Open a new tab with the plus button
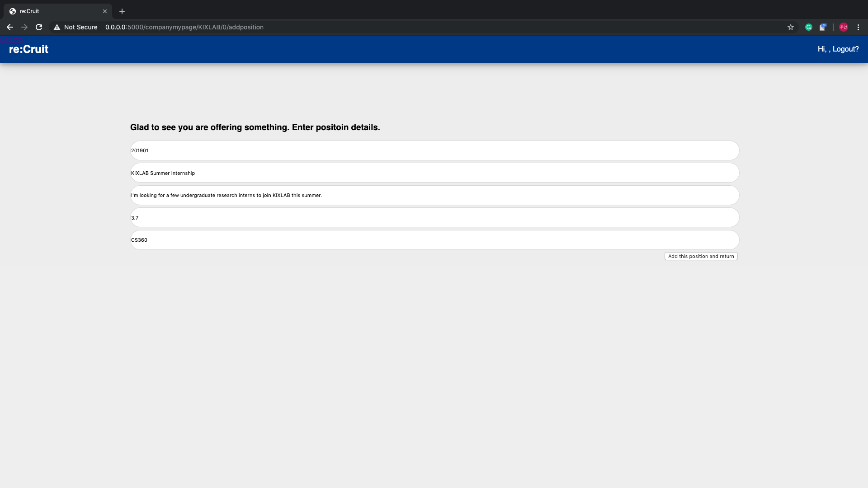This screenshot has height=488, width=868. pyautogui.click(x=122, y=11)
